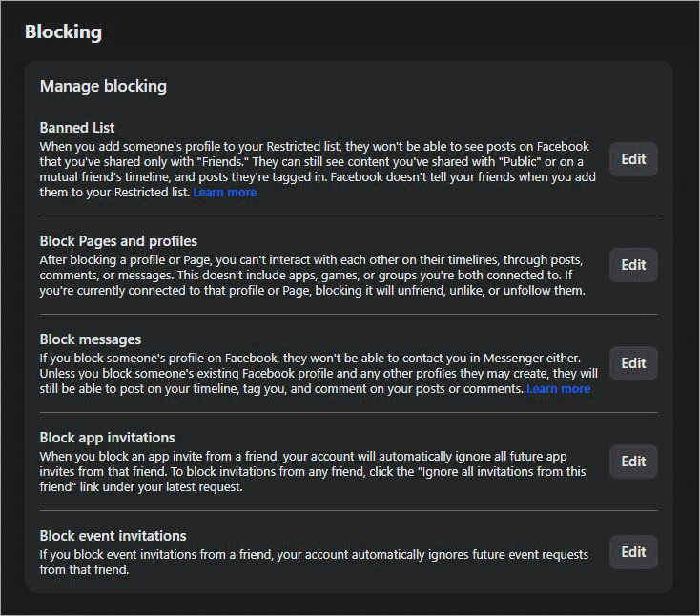Select the Block event invitations heading
This screenshot has width=700, height=616.
[x=113, y=536]
